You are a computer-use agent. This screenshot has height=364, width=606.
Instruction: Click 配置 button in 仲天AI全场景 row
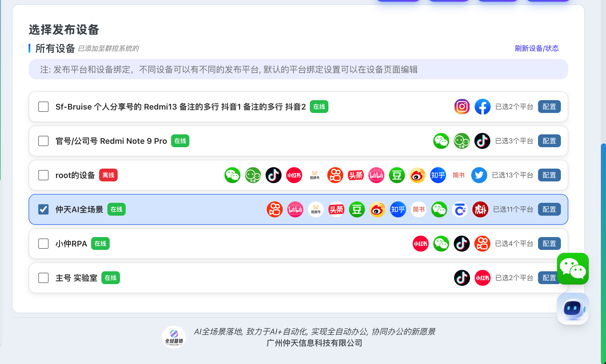549,209
